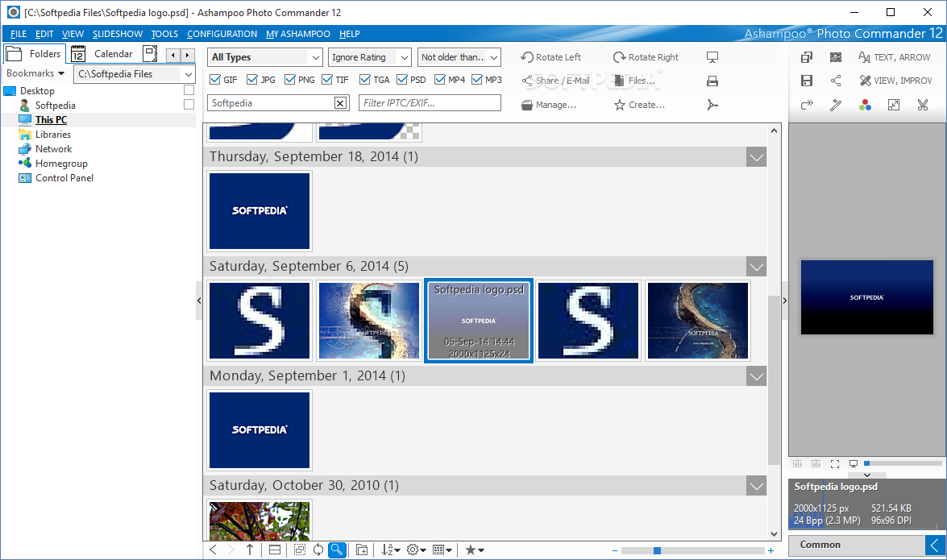
Task: Click the magic wand auto-optimize icon
Action: pyautogui.click(x=836, y=105)
